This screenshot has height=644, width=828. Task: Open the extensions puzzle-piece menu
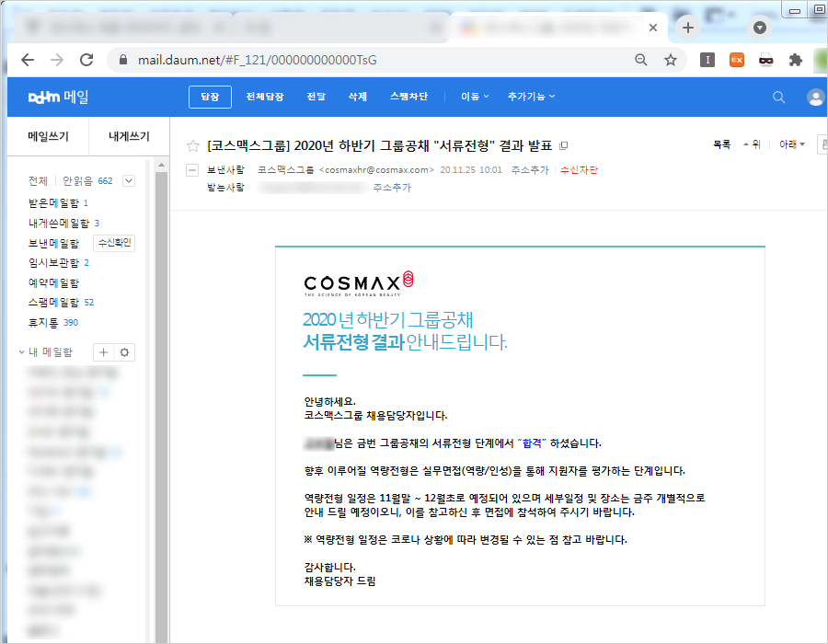795,60
